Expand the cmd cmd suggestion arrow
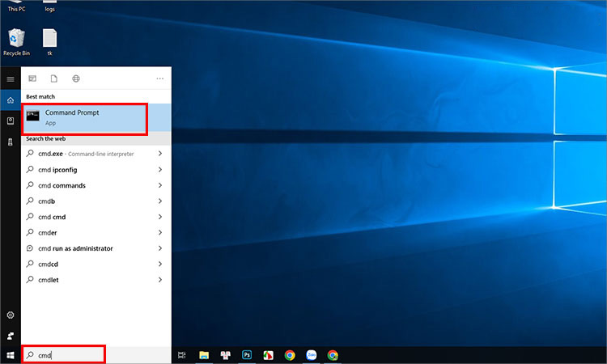The height and width of the screenshot is (364, 607). [x=160, y=217]
